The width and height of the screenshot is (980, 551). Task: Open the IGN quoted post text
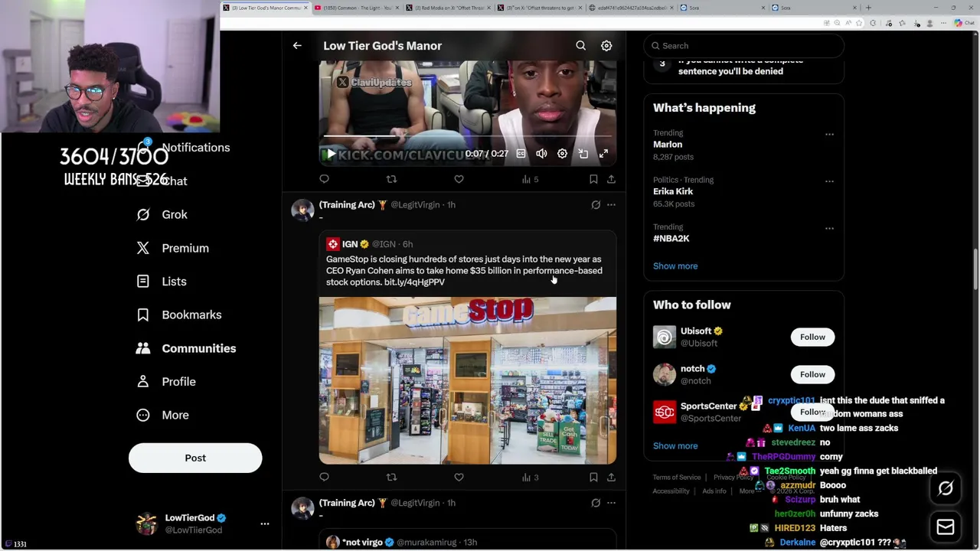click(464, 271)
